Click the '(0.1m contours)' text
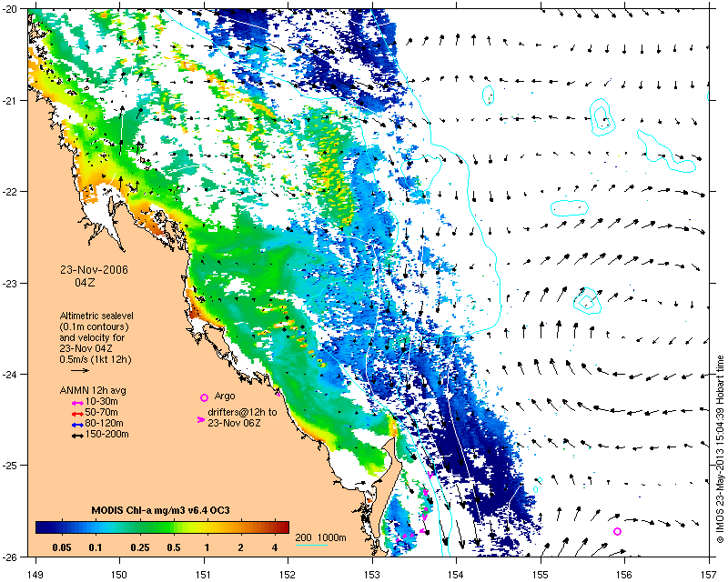Image resolution: width=728 pixels, height=582 pixels. (x=95, y=326)
